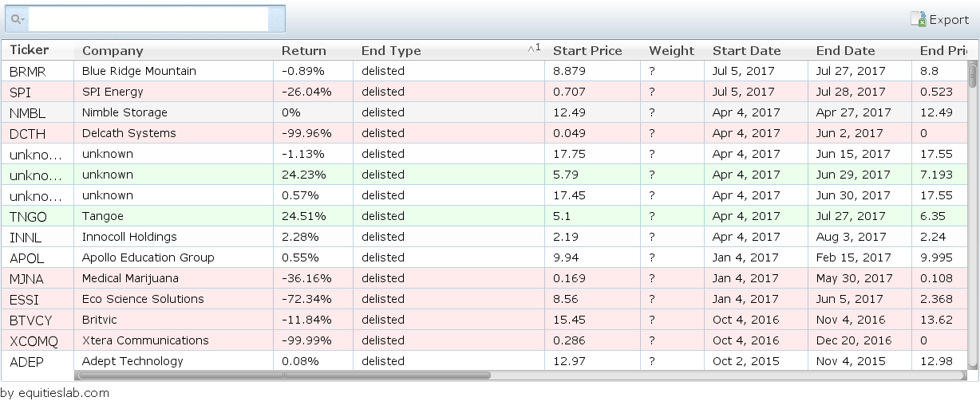980x401 pixels.
Task: Select the TNGO ticker cell
Action: 38,216
